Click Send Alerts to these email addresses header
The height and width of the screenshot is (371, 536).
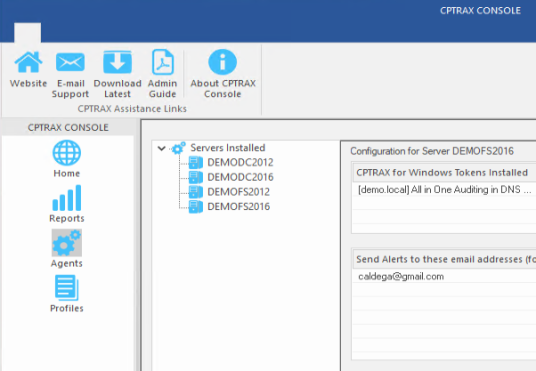point(445,259)
